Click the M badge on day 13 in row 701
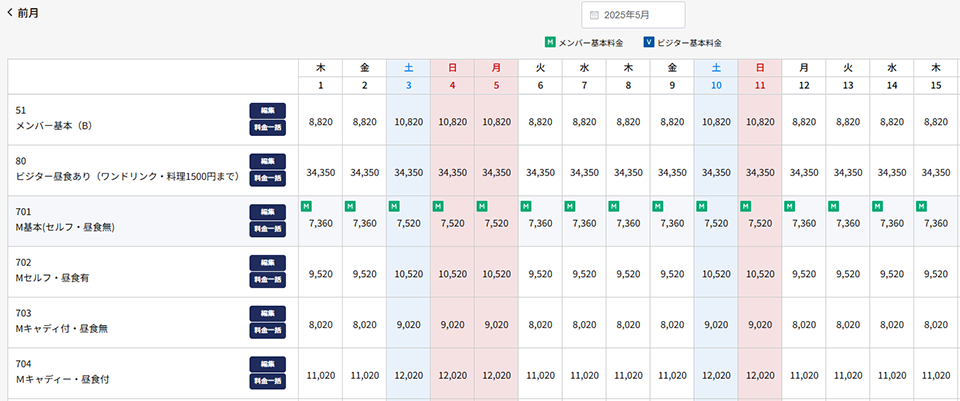 pyautogui.click(x=833, y=206)
